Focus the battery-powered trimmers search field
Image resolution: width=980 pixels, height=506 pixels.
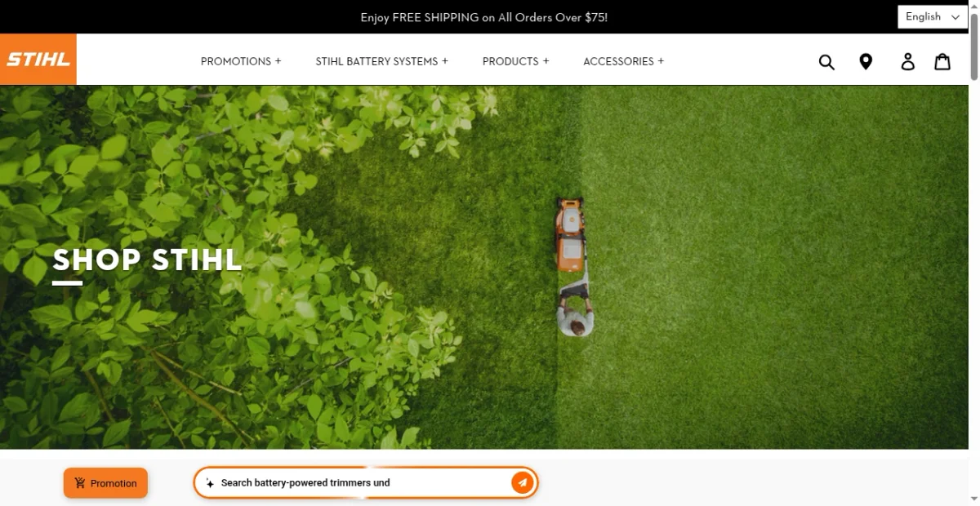click(x=359, y=483)
